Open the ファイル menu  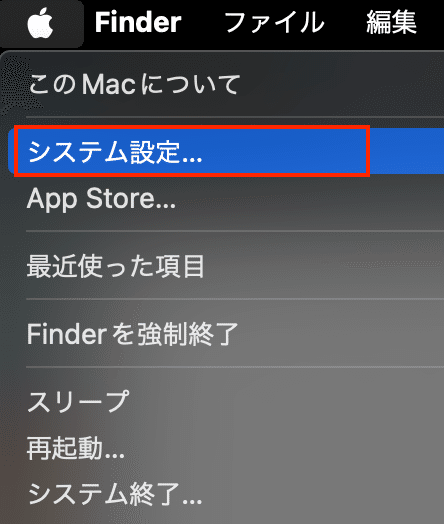point(274,22)
